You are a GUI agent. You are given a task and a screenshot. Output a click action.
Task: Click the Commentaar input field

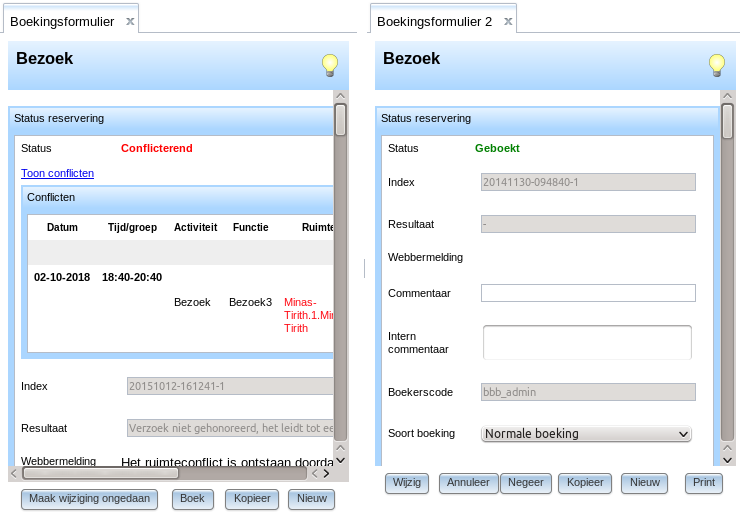pos(588,293)
